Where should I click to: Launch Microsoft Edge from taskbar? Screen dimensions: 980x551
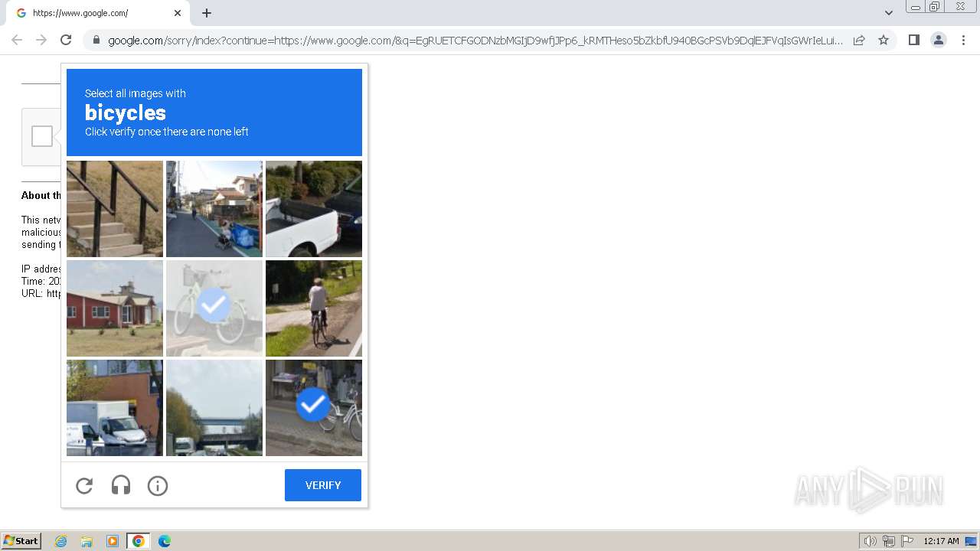click(x=164, y=541)
